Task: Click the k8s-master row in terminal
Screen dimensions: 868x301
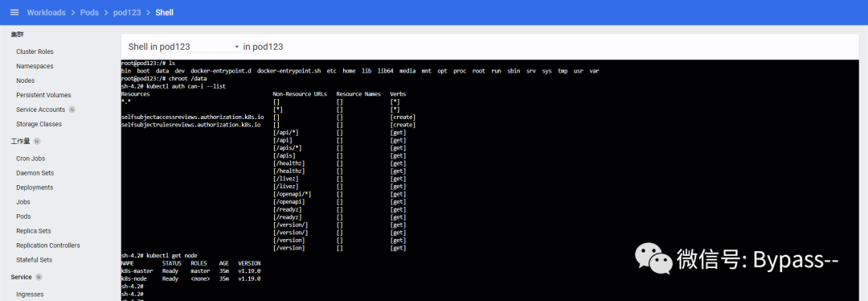Action: click(x=190, y=270)
